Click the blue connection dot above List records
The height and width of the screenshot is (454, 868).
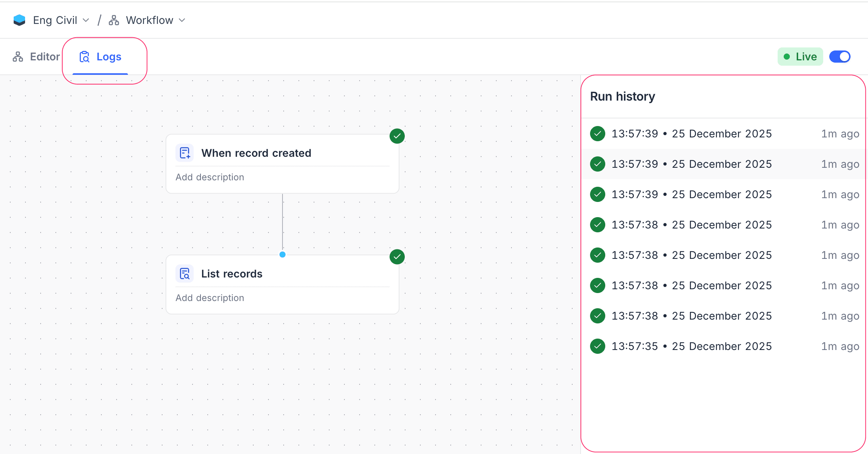coord(282,255)
